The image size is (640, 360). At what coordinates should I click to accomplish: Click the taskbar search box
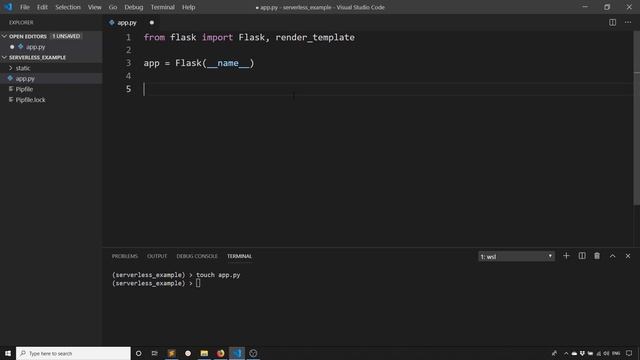coord(73,353)
